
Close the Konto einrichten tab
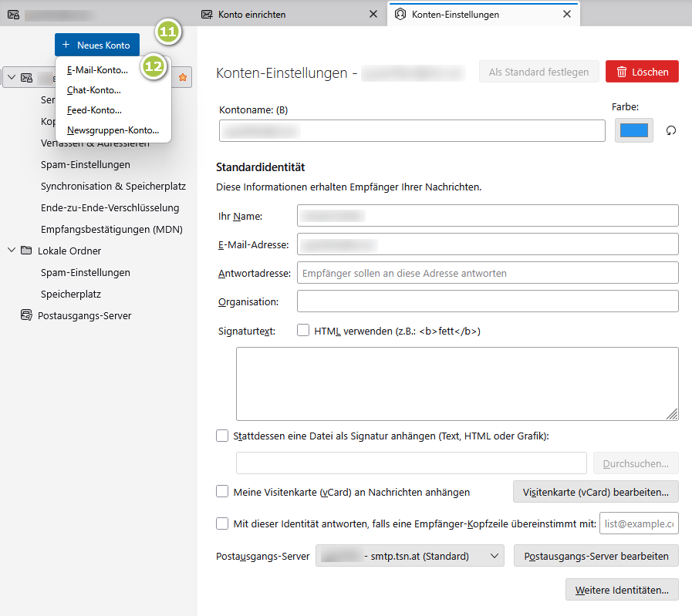coord(373,14)
